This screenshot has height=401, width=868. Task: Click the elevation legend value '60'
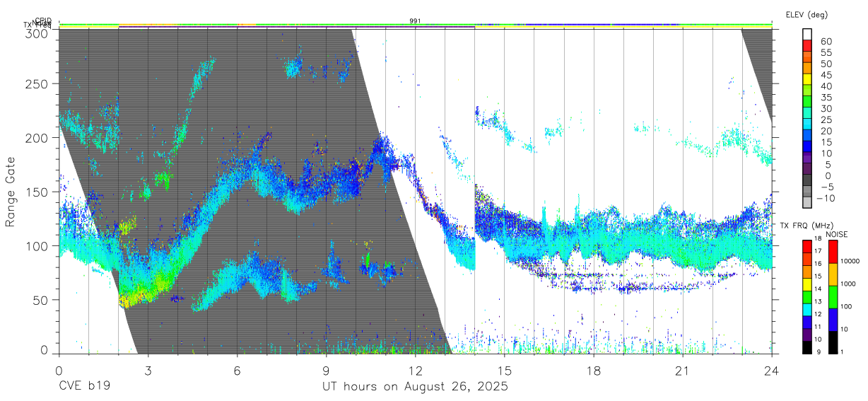[826, 41]
